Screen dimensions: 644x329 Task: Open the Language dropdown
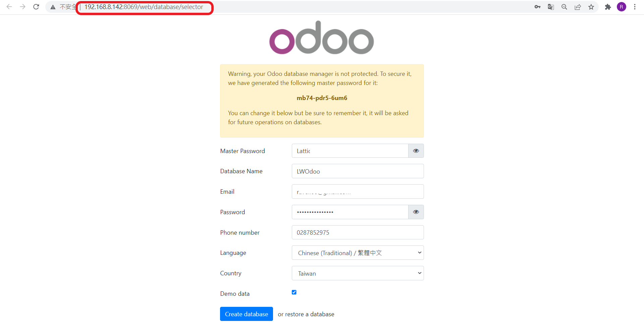click(x=358, y=253)
